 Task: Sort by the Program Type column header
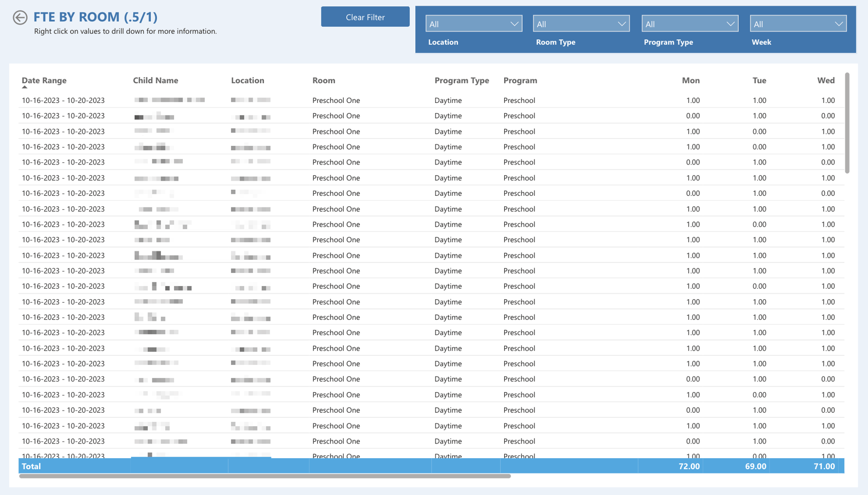(462, 80)
